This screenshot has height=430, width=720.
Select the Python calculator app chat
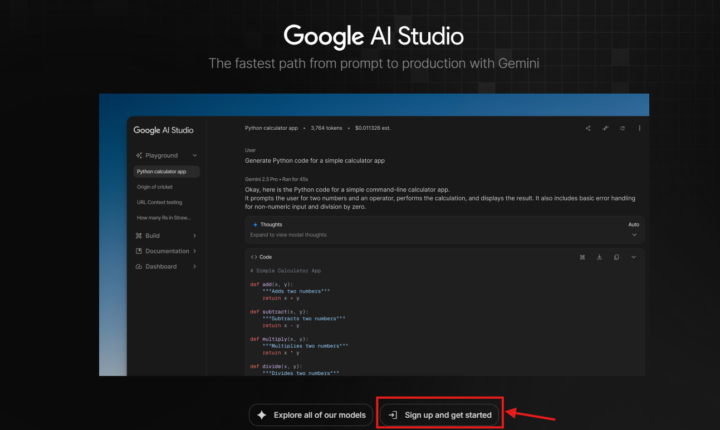coord(166,171)
